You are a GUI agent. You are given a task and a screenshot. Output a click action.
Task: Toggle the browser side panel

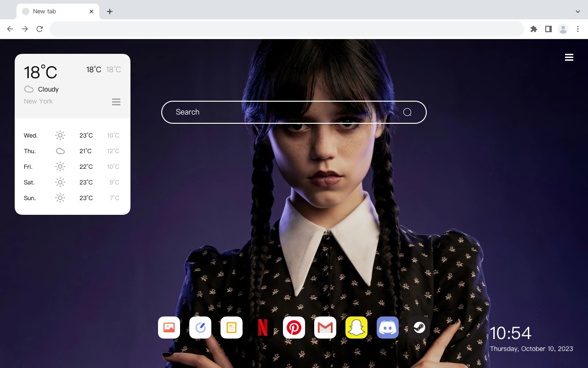coord(548,29)
